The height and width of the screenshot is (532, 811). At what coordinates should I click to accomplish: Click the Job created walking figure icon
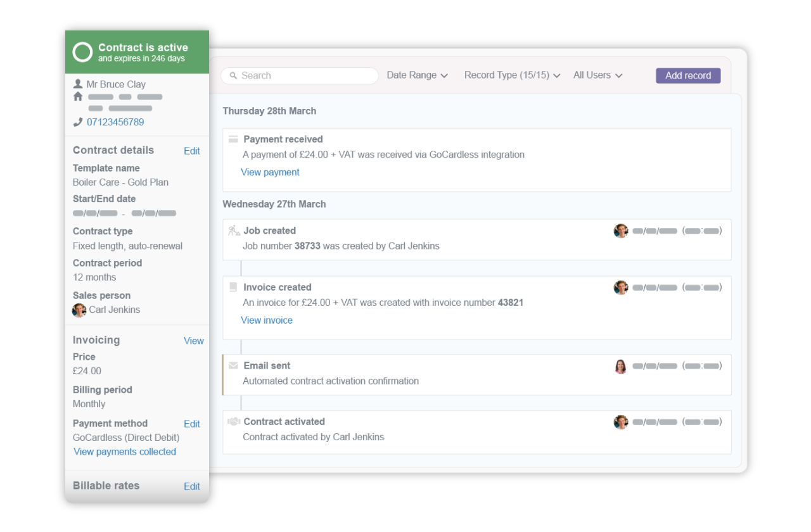(x=233, y=230)
